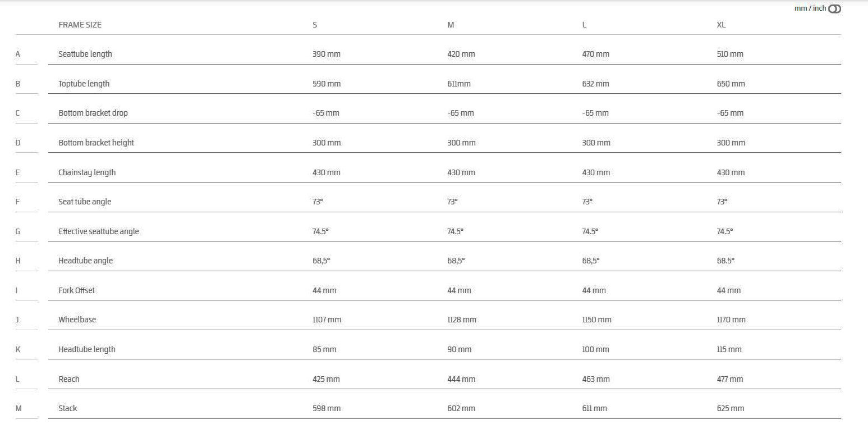This screenshot has height=424, width=868.
Task: Select the S frame size column header
Action: click(x=315, y=25)
